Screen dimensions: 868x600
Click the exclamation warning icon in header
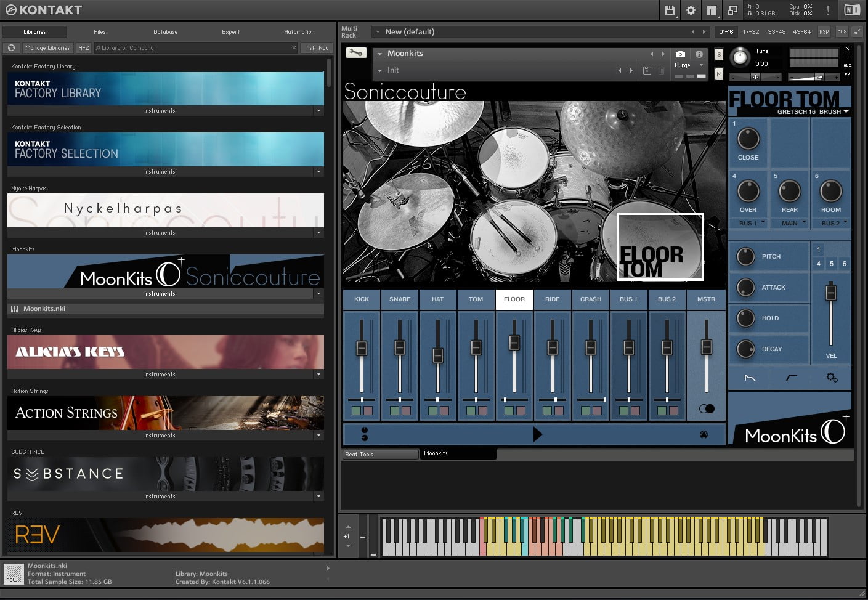828,10
